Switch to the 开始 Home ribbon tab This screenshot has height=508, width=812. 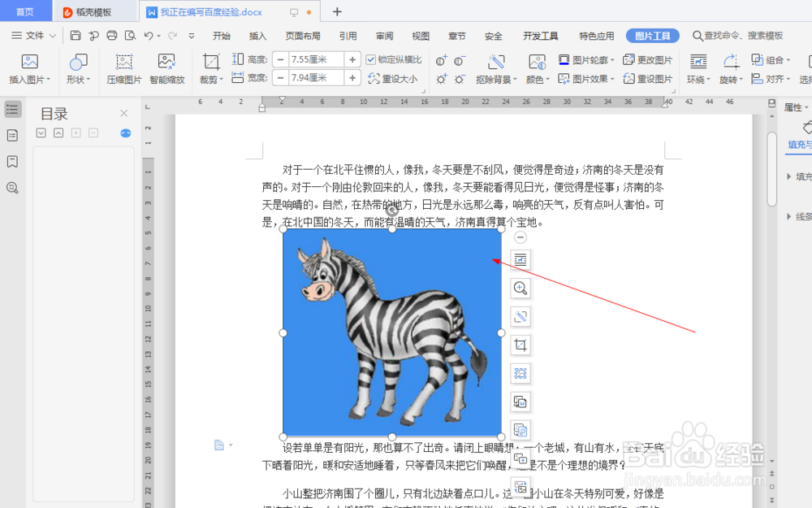(x=221, y=36)
